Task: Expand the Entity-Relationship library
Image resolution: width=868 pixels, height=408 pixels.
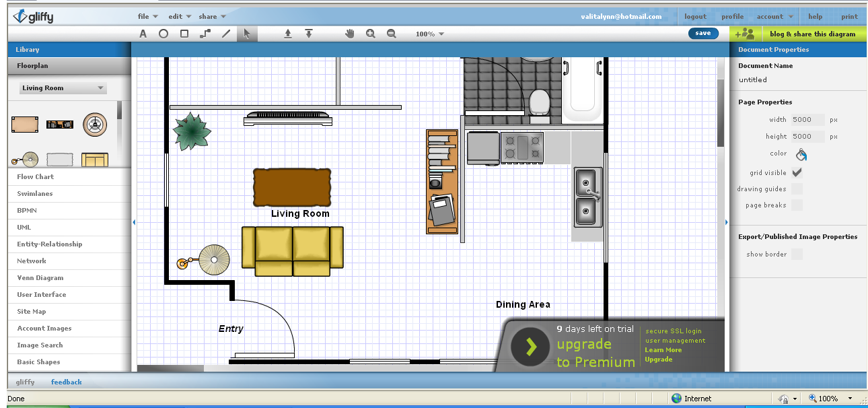Action: click(x=69, y=244)
